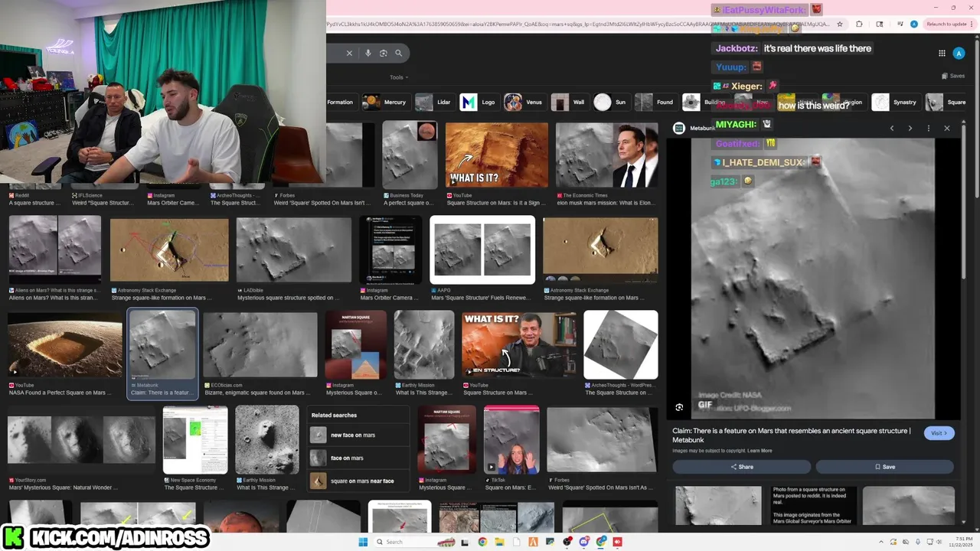
Task: Open the LADbible mysterious square result
Action: (x=294, y=249)
